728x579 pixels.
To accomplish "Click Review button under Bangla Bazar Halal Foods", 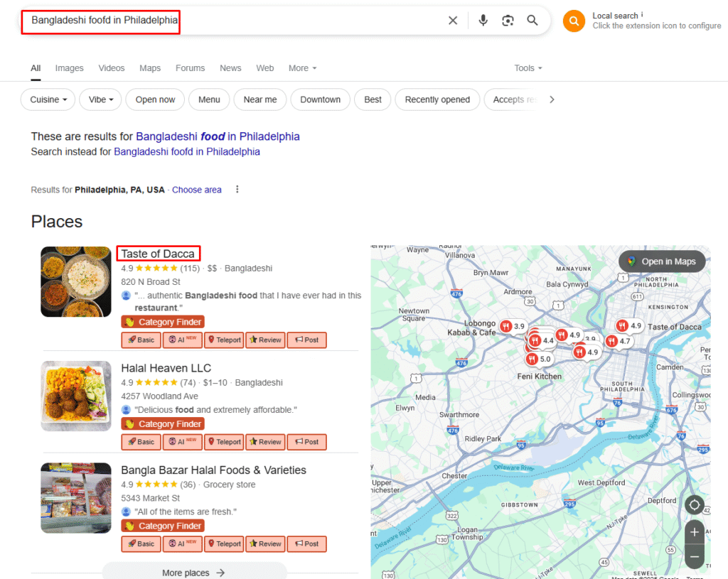I will tap(266, 544).
